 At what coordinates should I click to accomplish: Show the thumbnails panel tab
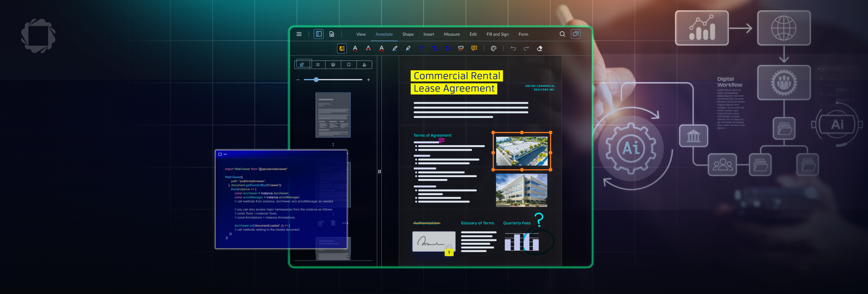(x=302, y=65)
